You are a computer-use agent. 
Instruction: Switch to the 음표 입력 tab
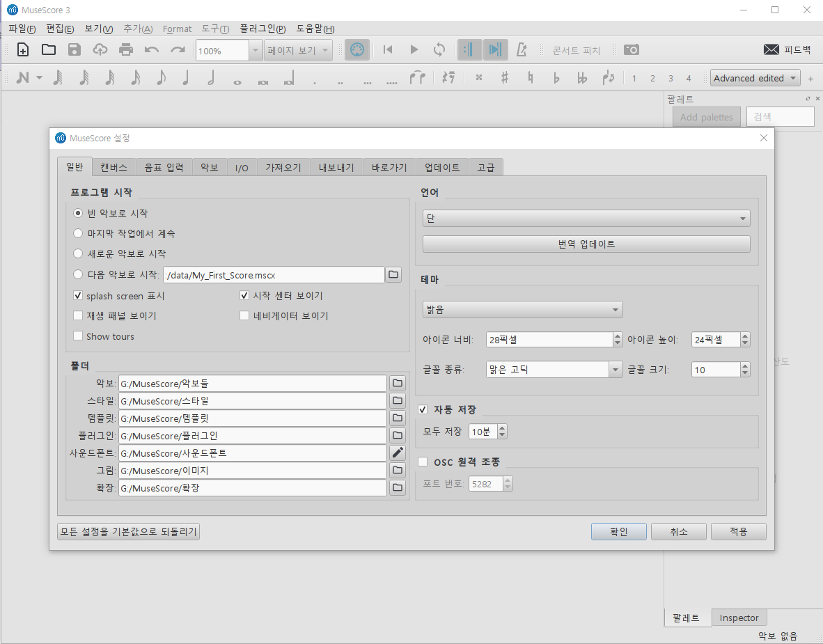[164, 167]
